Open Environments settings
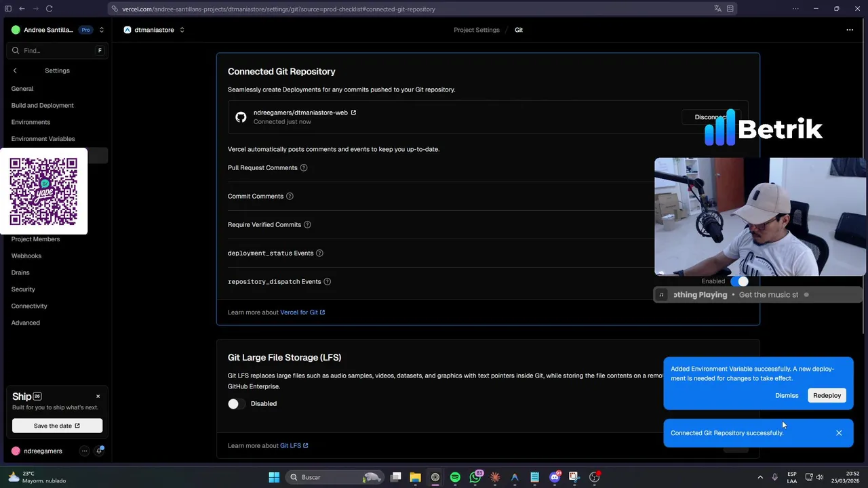This screenshot has height=488, width=868. (x=31, y=122)
